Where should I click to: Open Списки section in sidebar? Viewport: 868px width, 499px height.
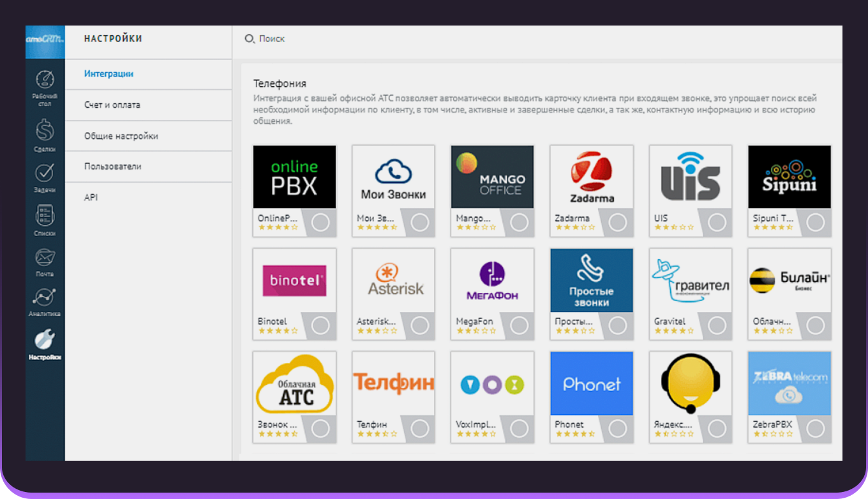45,221
